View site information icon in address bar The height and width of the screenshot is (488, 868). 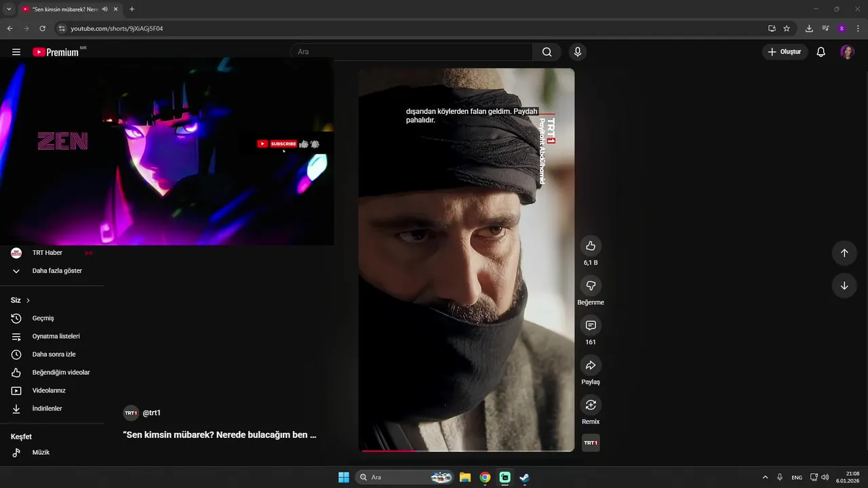coord(62,28)
